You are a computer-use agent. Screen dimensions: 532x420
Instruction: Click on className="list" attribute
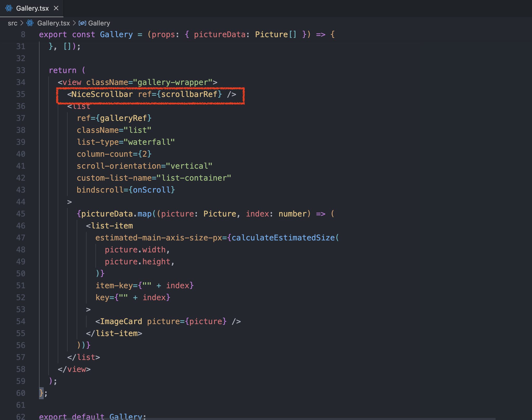coord(114,130)
